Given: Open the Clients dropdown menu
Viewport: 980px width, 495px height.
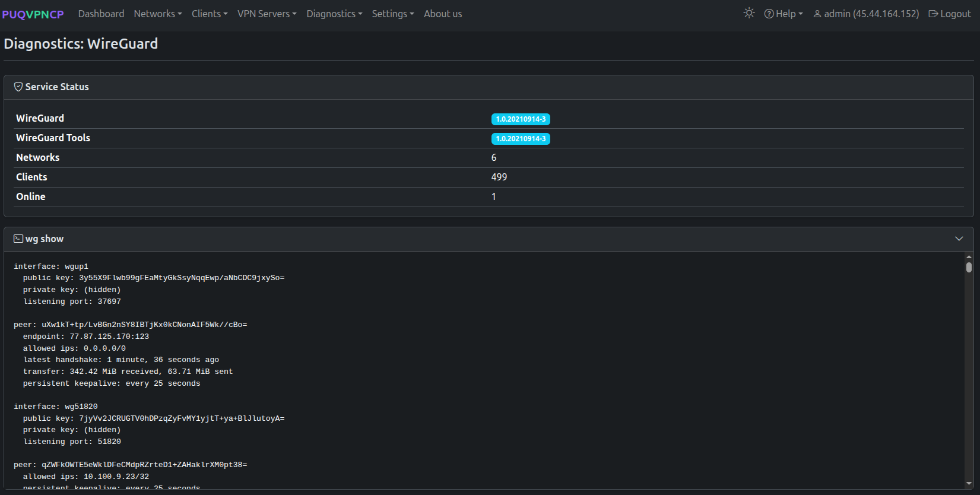Looking at the screenshot, I should coord(210,14).
